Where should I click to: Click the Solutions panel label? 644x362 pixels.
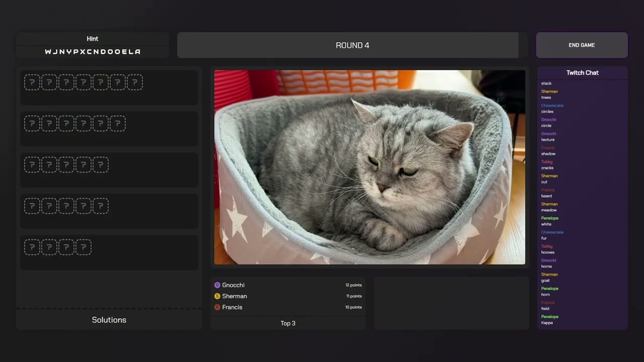tap(109, 320)
